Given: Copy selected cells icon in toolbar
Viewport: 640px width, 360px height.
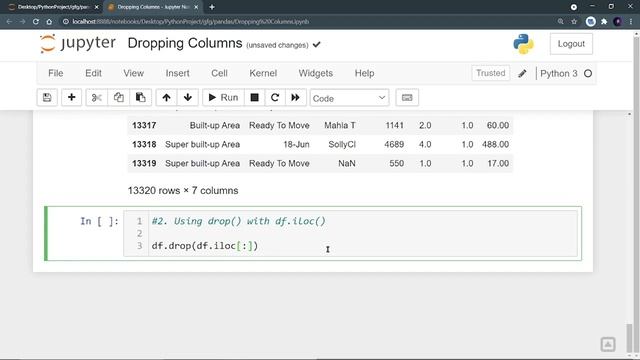Looking at the screenshot, I should (119, 98).
